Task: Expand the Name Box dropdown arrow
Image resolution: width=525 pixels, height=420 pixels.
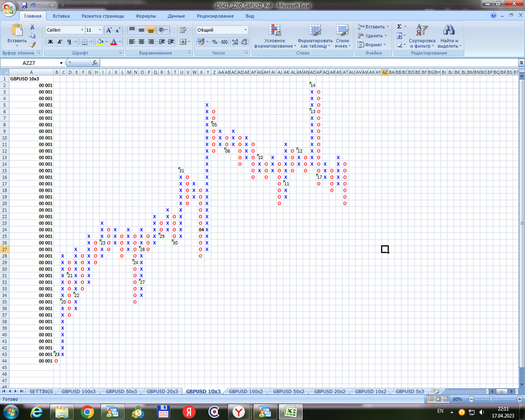Action: coord(61,63)
